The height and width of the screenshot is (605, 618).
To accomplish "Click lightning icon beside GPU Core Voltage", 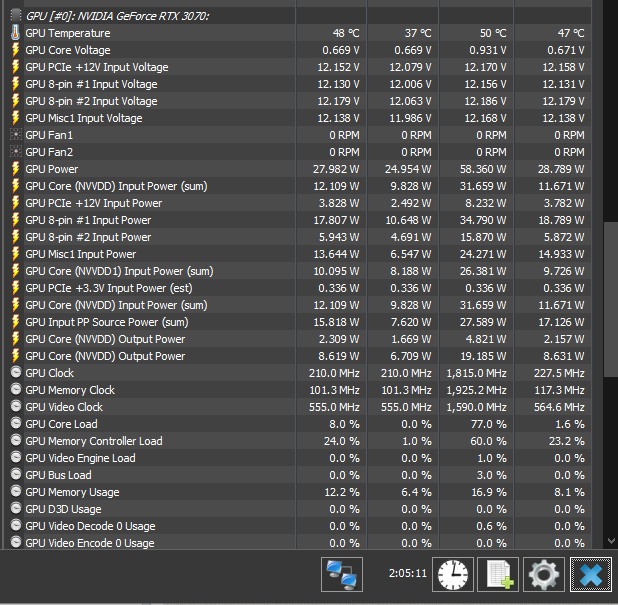I will 15,50.
